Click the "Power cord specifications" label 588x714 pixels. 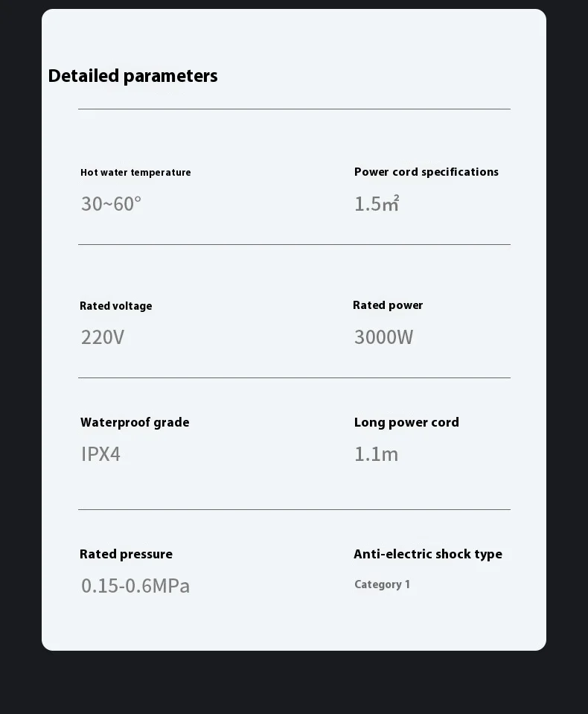point(426,172)
